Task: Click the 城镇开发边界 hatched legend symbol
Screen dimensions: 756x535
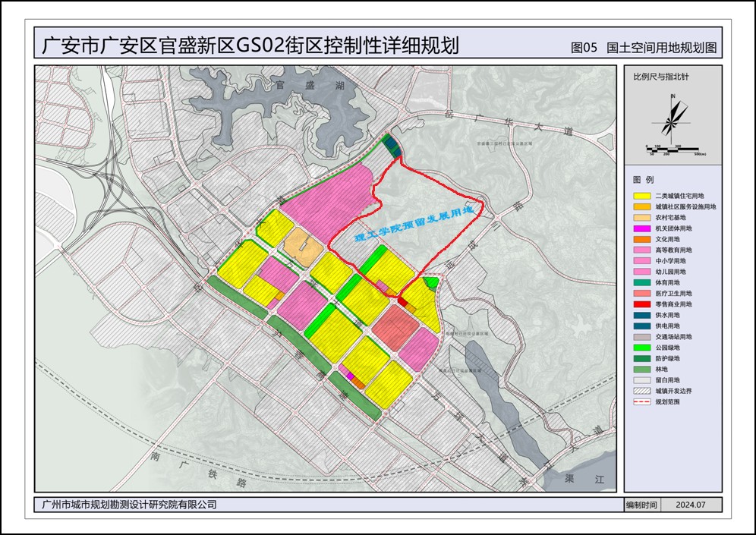Action: click(641, 390)
